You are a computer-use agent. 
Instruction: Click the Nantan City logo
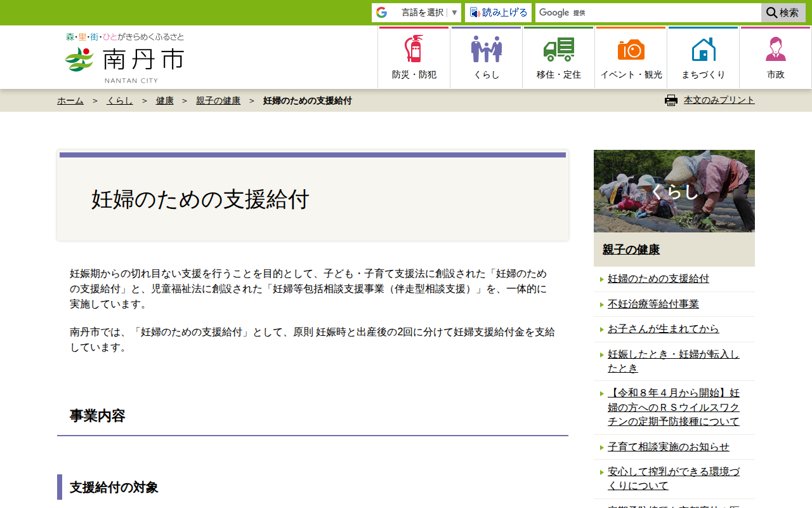pos(124,58)
